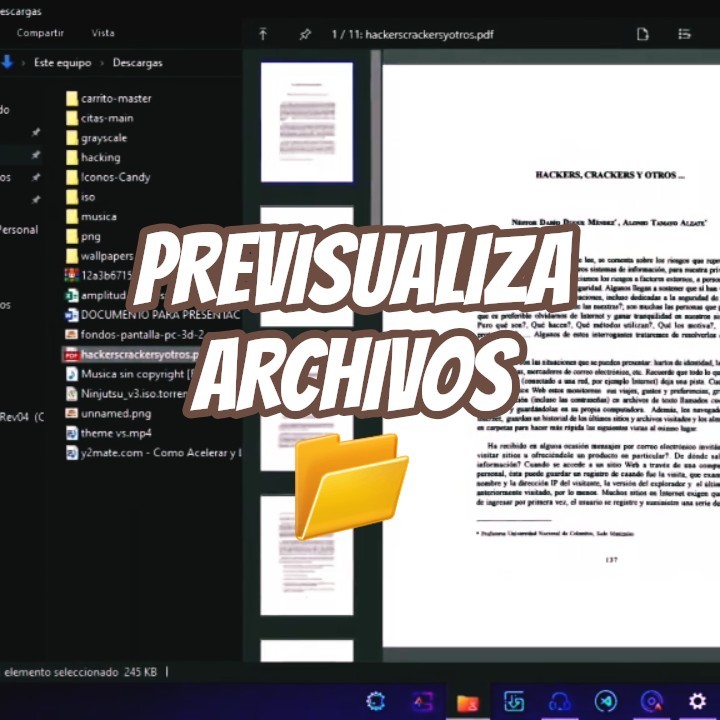Select the png folder
Viewport: 720px width, 720px height.
coord(83,236)
